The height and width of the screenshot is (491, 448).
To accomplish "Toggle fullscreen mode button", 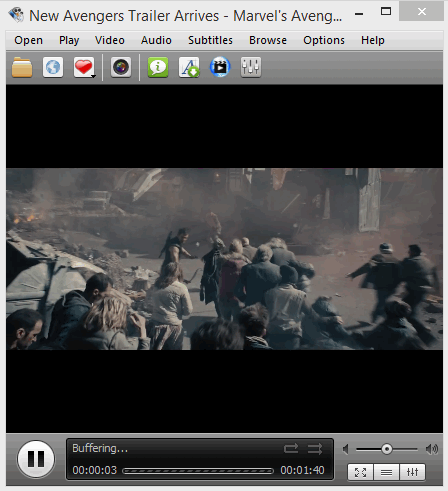I will pyautogui.click(x=360, y=472).
